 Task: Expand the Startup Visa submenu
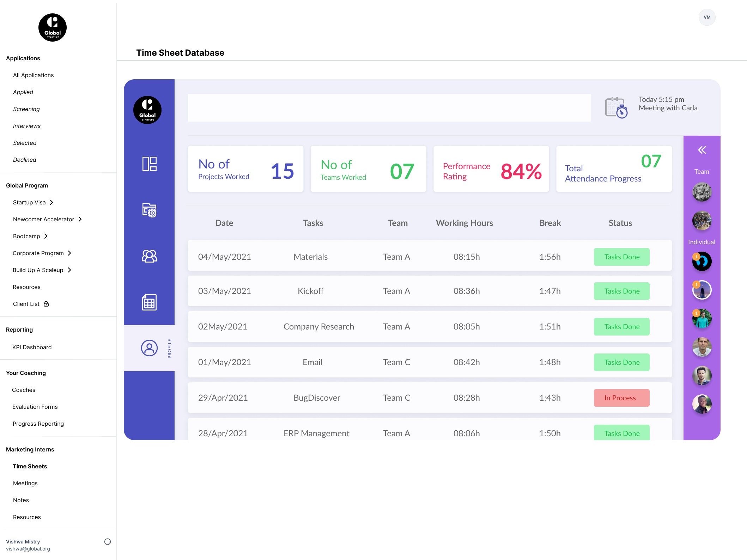pos(51,202)
